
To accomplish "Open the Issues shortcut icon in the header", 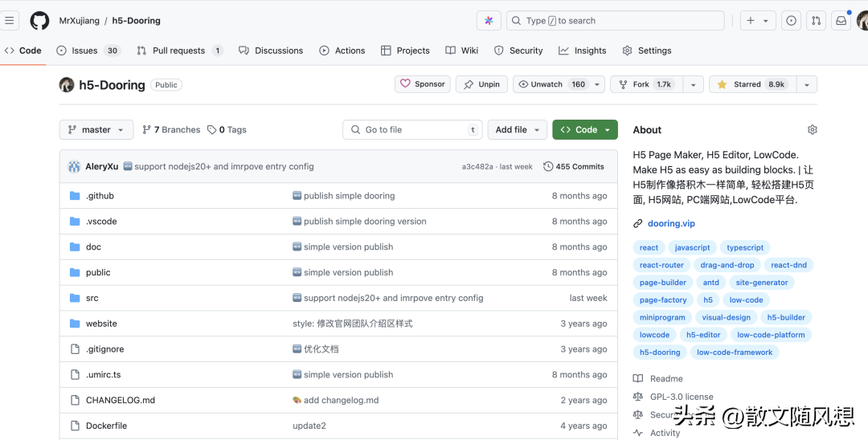I will coord(792,20).
